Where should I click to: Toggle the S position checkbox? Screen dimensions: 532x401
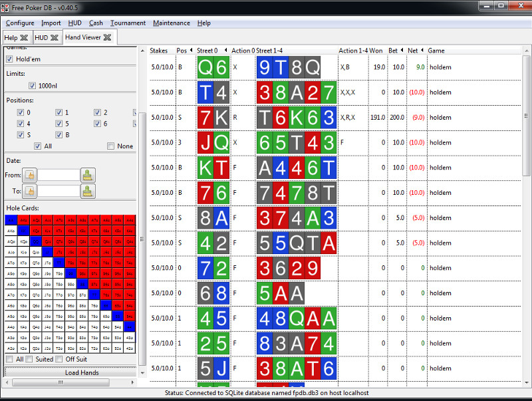pos(21,135)
